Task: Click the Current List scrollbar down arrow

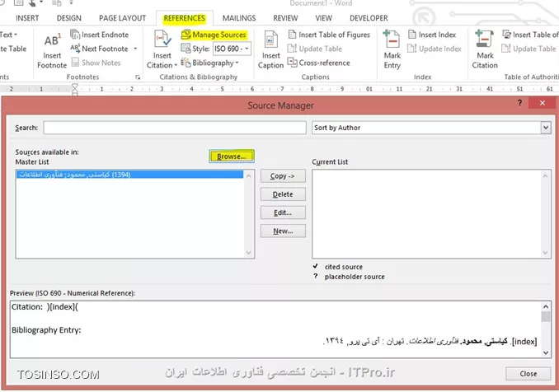Action: (x=545, y=253)
